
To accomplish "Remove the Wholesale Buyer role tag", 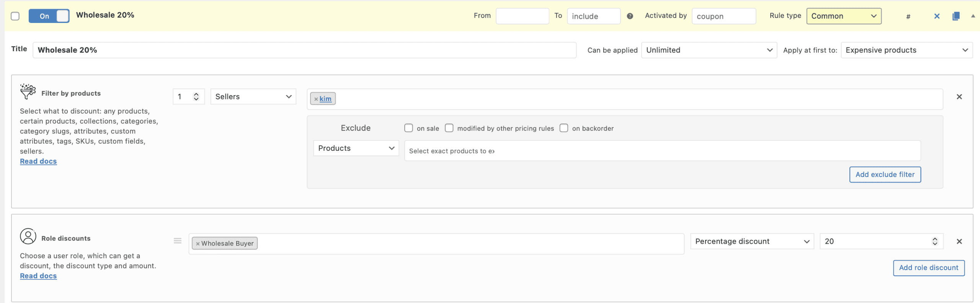I will (x=198, y=244).
